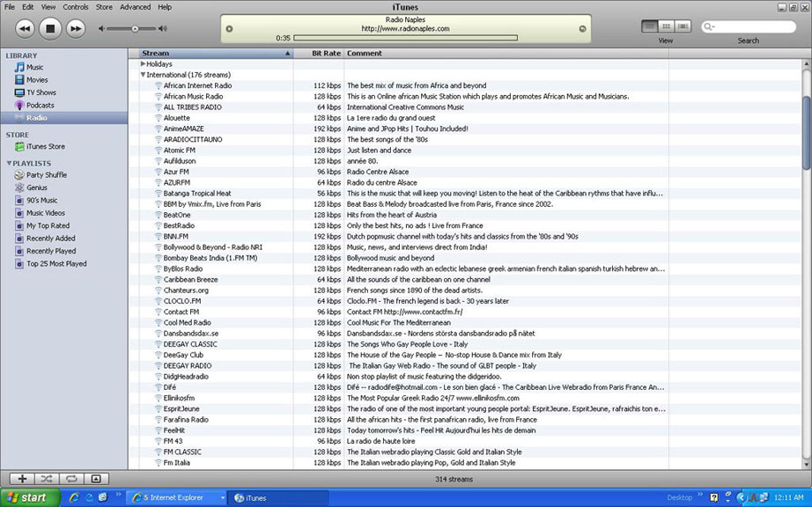This screenshot has height=507, width=812.
Task: Click the right arrow in the now-playing display
Action: (x=582, y=29)
